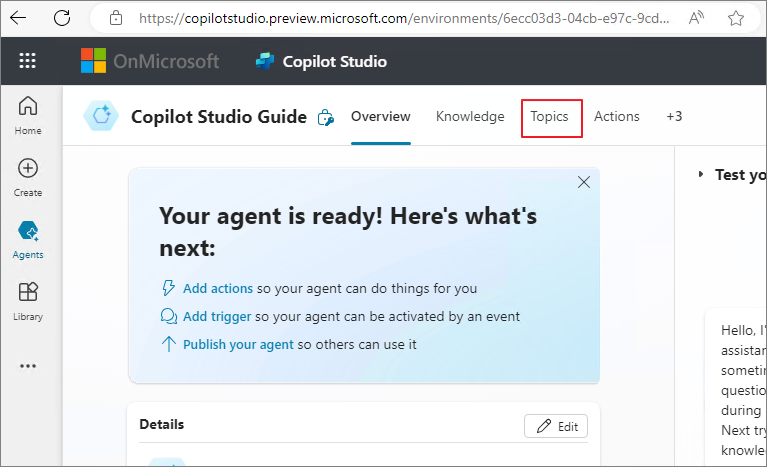Click the Copilot Studio Guide agent name
Viewport: 767px width, 467px height.
tap(219, 117)
